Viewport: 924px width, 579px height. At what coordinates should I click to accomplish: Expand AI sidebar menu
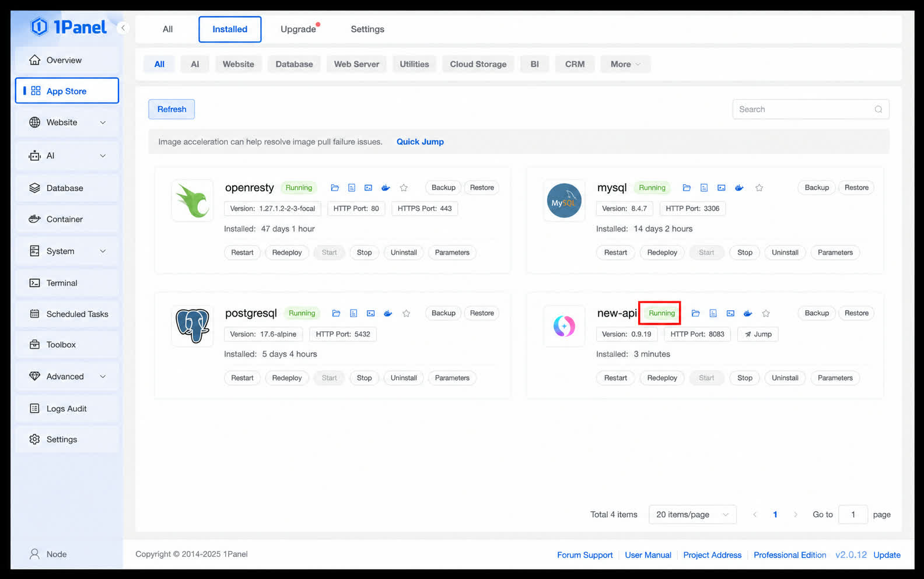[x=67, y=156]
